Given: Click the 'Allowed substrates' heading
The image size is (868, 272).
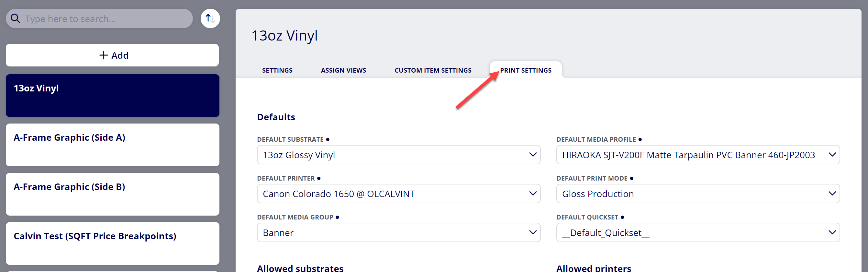Looking at the screenshot, I should pos(300,268).
